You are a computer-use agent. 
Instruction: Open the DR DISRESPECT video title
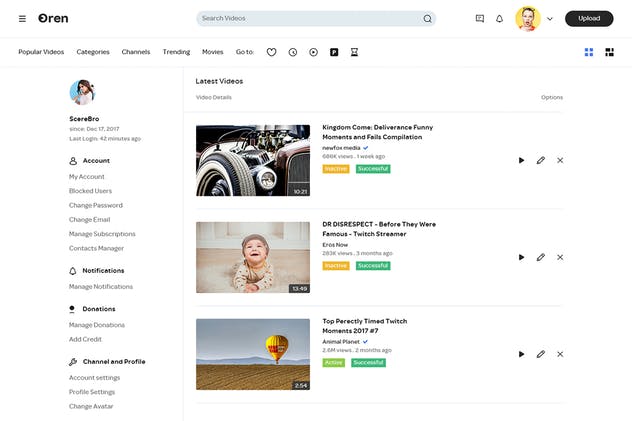[379, 229]
